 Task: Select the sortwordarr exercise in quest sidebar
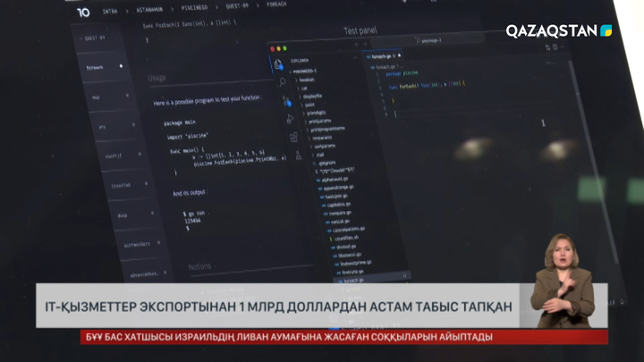pos(142,244)
